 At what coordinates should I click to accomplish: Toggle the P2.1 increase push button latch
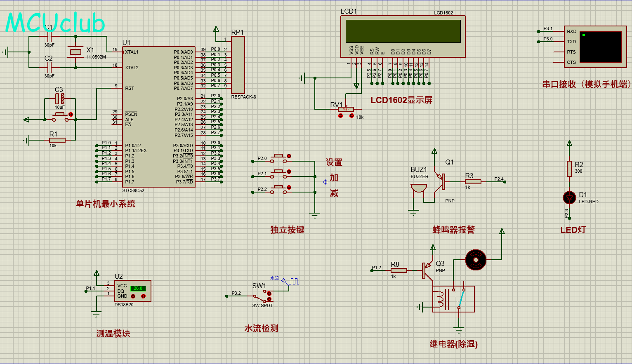(x=289, y=171)
